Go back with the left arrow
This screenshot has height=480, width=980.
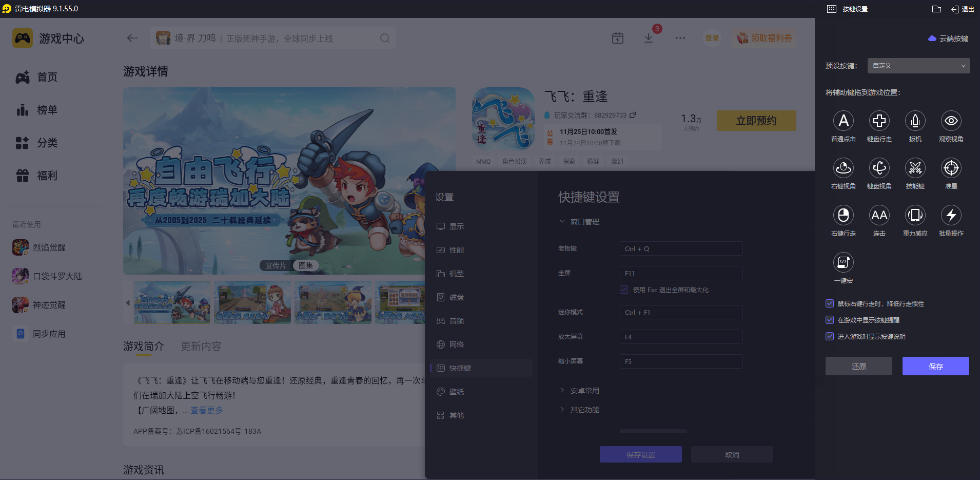pos(132,38)
